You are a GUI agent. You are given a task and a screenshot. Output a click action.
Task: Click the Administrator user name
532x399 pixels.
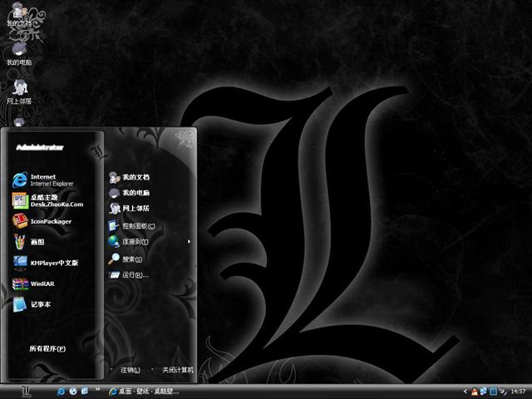click(40, 147)
